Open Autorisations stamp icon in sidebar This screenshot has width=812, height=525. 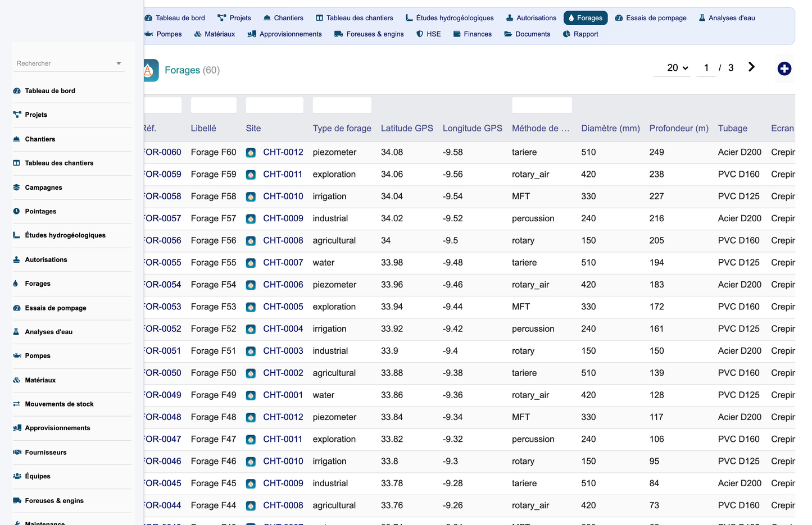[17, 259]
